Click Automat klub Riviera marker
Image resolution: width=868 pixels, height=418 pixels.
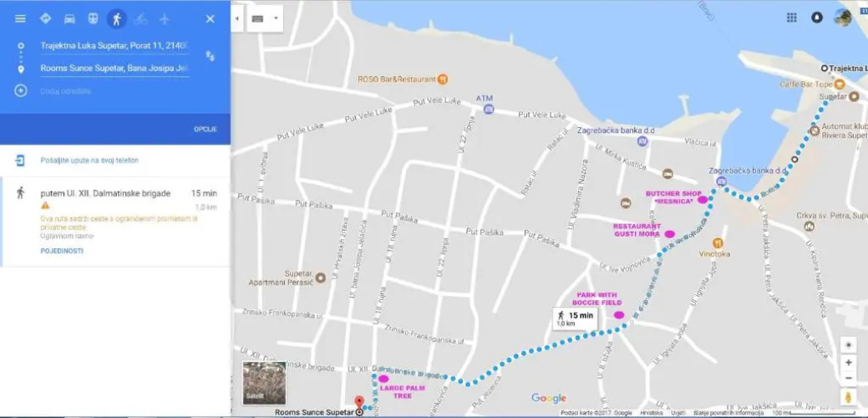pos(815,130)
